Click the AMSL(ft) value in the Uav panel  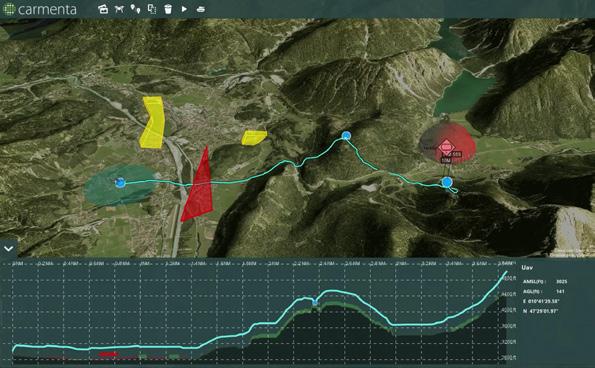coord(562,282)
